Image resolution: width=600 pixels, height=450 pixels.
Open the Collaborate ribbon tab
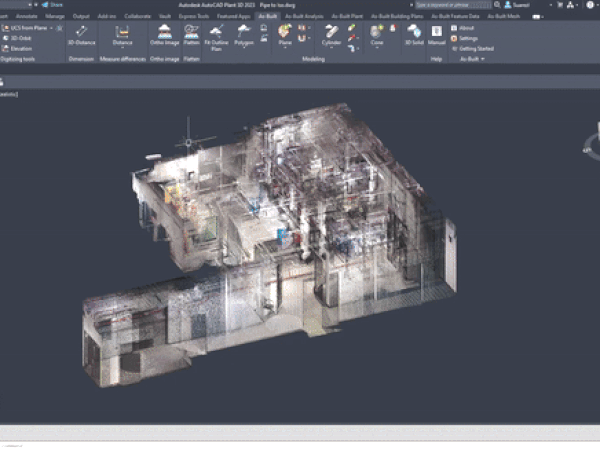coord(137,16)
